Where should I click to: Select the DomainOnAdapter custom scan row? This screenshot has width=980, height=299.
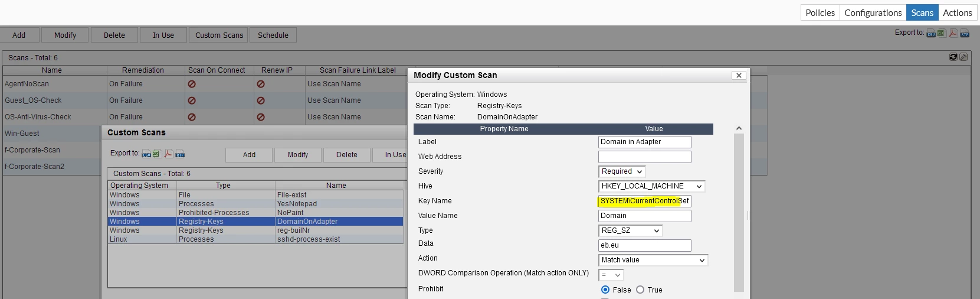click(255, 222)
